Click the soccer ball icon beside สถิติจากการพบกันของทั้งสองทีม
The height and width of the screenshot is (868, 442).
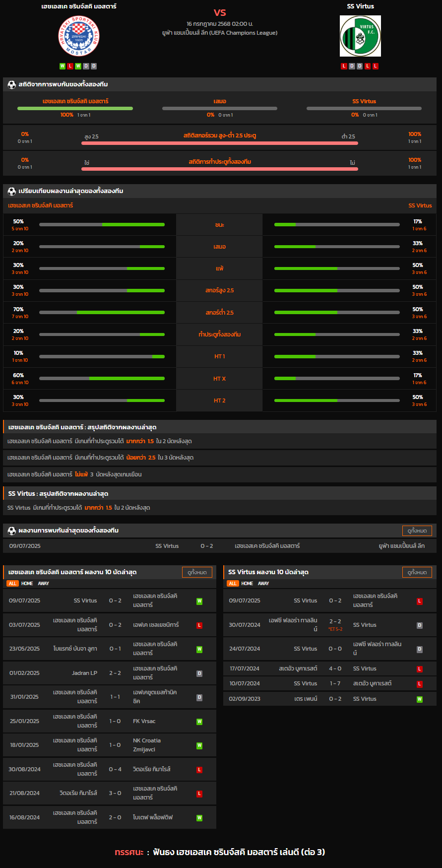tap(12, 84)
